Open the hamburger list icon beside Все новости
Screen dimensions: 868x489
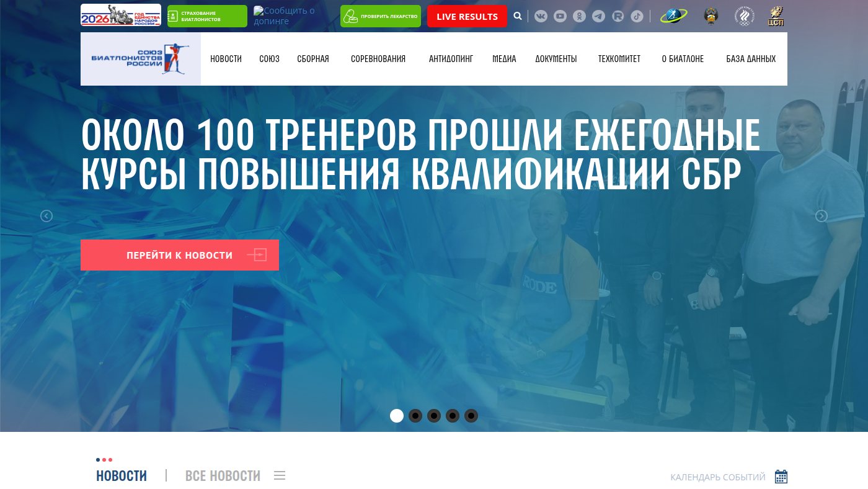pos(280,475)
